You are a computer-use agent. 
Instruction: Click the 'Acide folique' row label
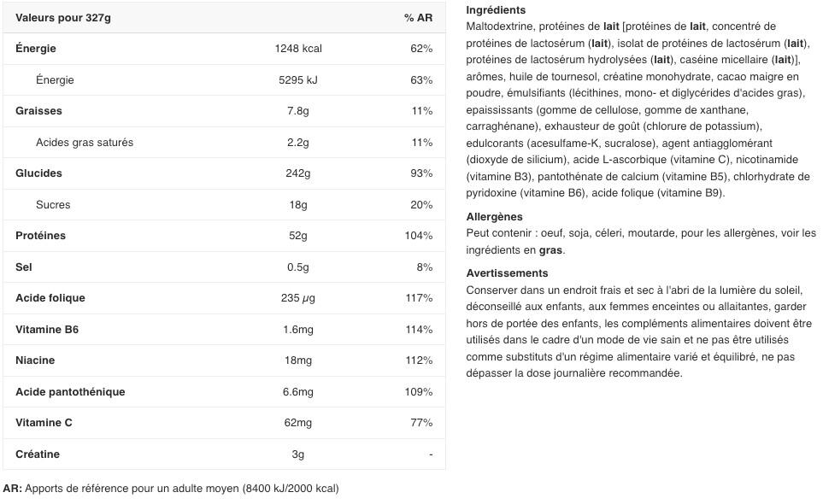pos(50,298)
